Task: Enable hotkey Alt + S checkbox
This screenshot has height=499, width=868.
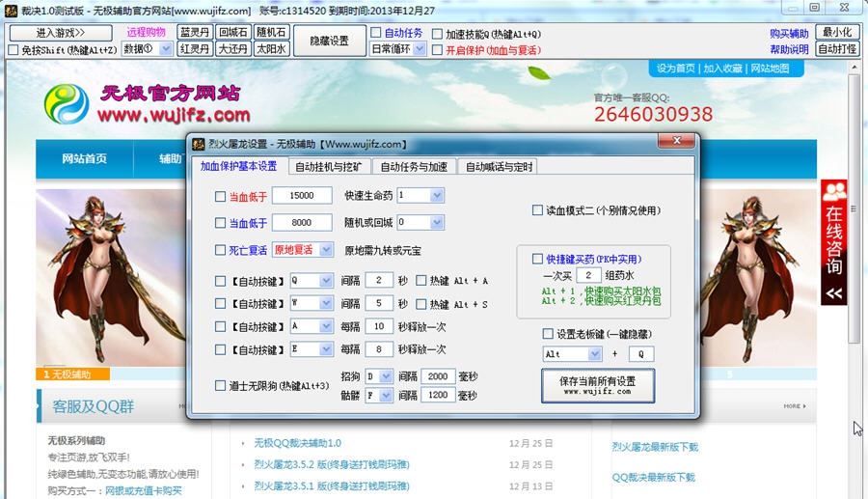Action: tap(420, 304)
